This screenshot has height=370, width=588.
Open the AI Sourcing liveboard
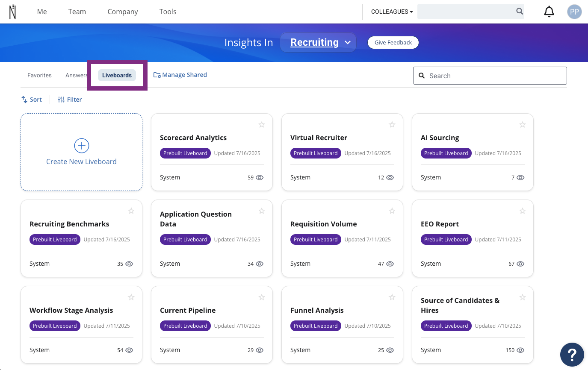(x=440, y=138)
